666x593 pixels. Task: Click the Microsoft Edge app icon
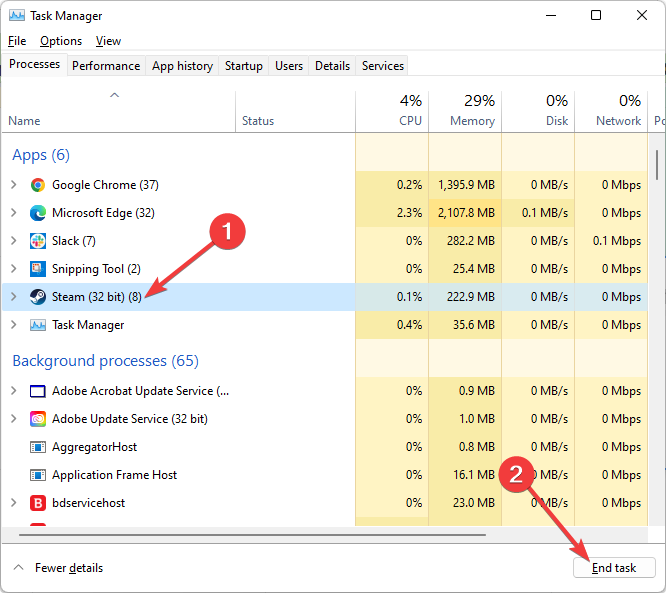(38, 213)
